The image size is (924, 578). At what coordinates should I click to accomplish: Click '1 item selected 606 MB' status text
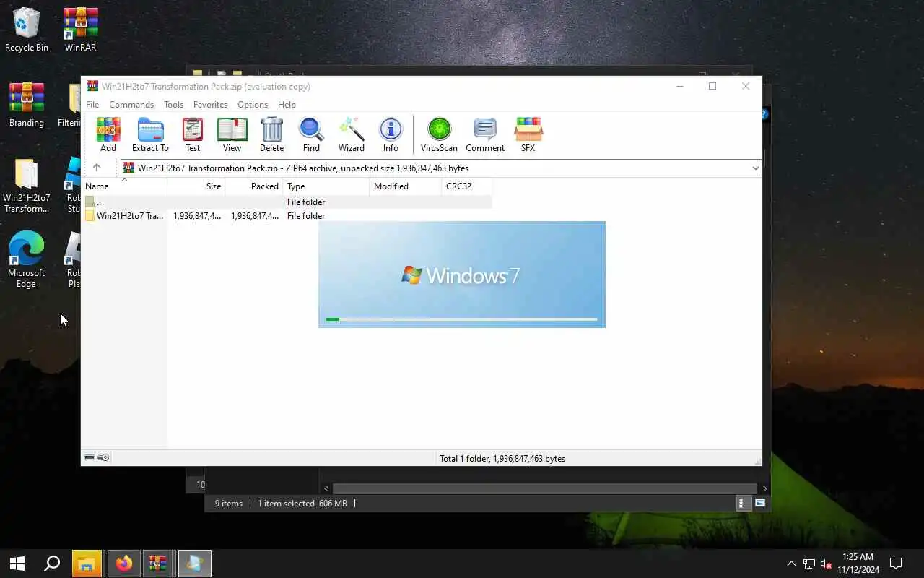pos(302,503)
